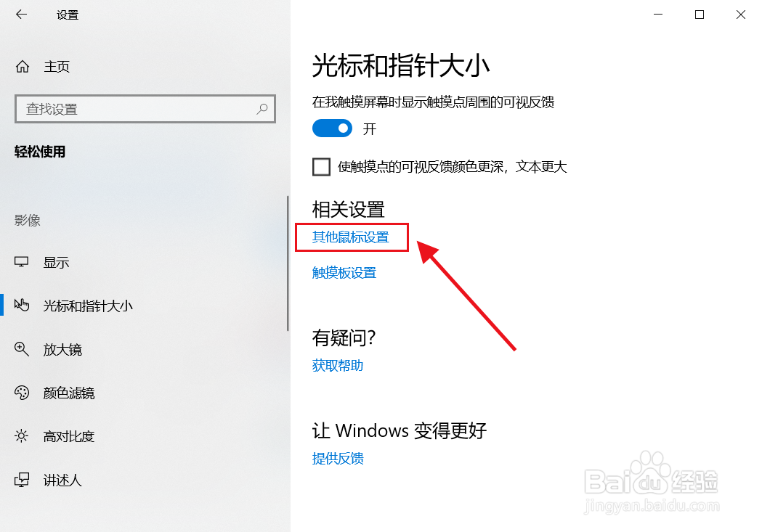This screenshot has width=762, height=532.
Task: Click the 光标和指针大小 hand cursor icon
Action: point(21,306)
